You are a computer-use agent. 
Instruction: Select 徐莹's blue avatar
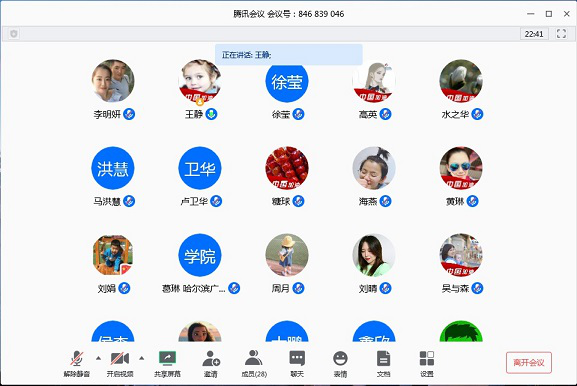coord(287,81)
